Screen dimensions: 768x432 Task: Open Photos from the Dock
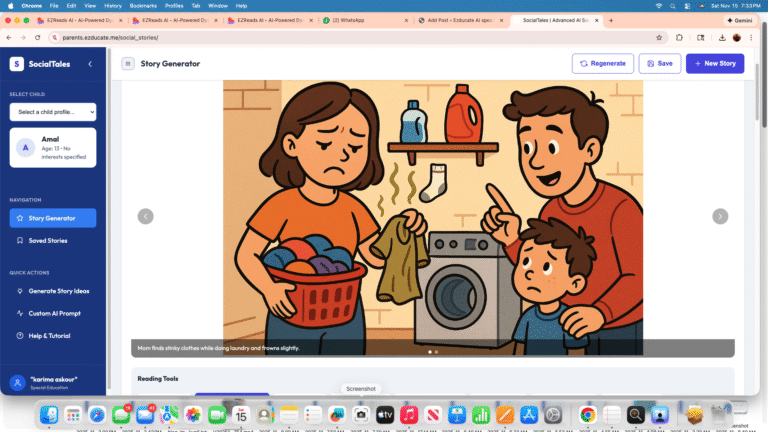[x=193, y=415]
